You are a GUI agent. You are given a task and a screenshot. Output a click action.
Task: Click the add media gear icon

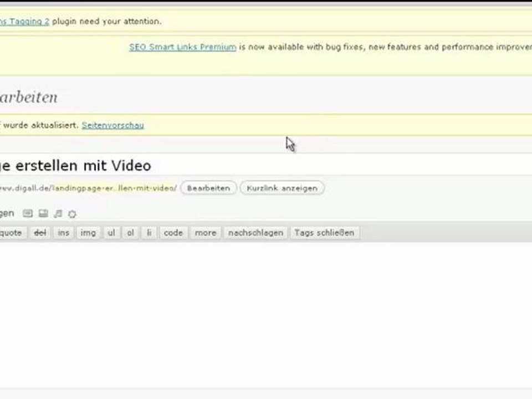point(72,214)
